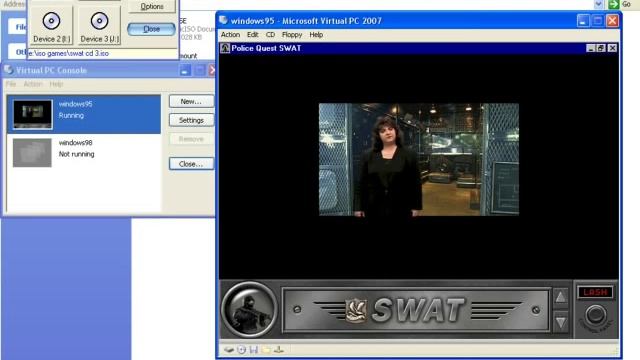Open File menu in Virtual PC Console
Viewport: 640px width, 360px height.
11,84
